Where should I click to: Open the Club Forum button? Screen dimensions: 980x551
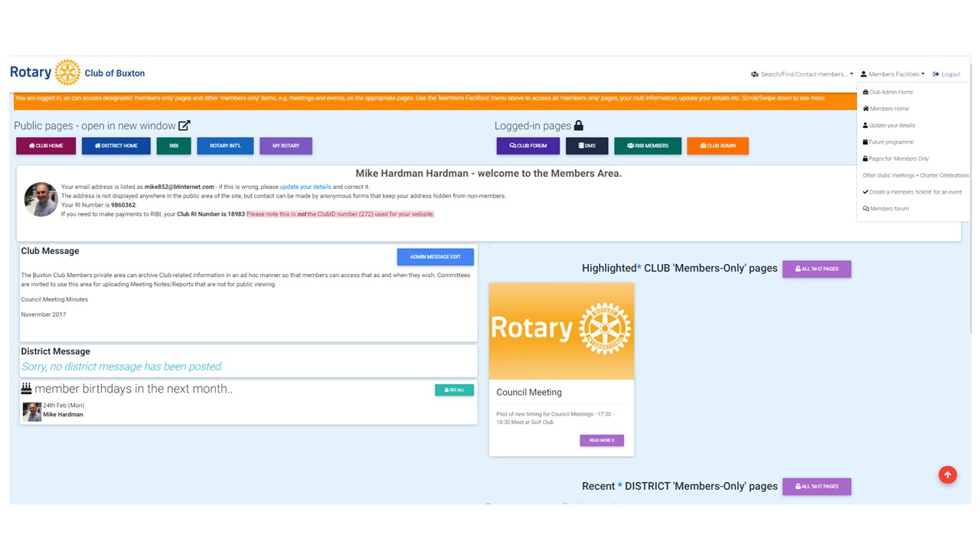pos(528,145)
